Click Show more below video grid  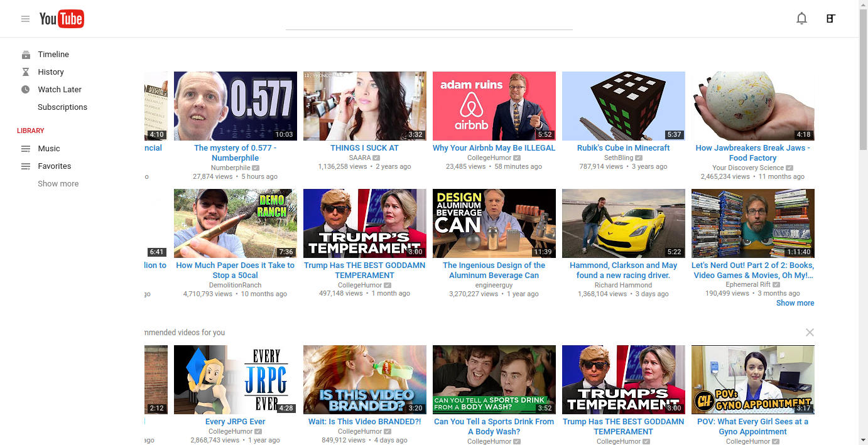click(795, 303)
